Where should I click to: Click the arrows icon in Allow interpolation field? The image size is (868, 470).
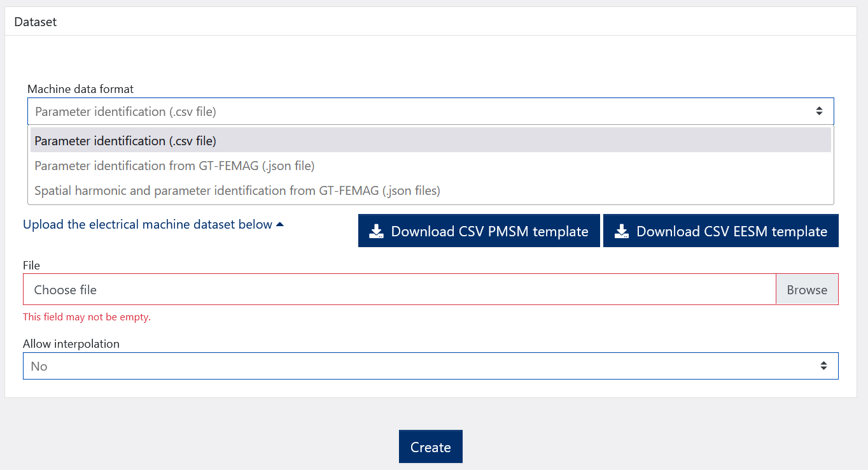point(823,366)
